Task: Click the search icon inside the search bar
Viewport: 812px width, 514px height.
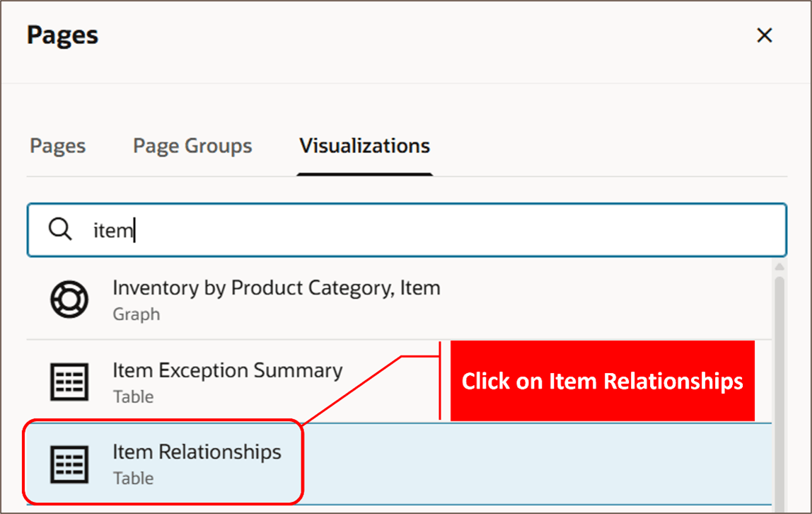Action: point(59,229)
